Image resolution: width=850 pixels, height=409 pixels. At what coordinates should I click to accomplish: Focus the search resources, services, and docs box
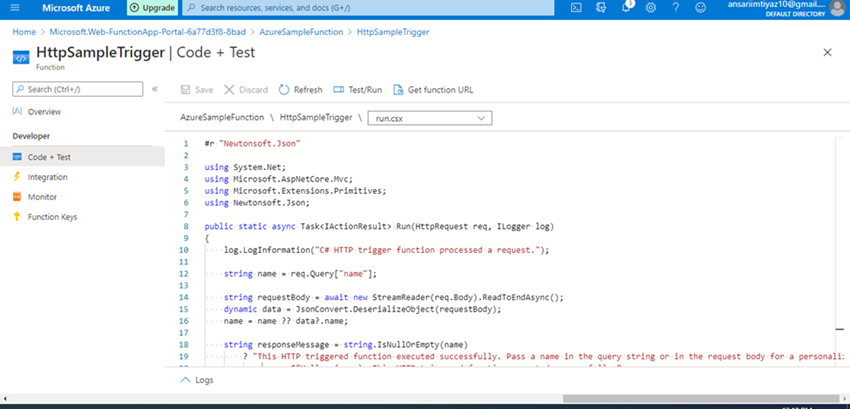(369, 8)
